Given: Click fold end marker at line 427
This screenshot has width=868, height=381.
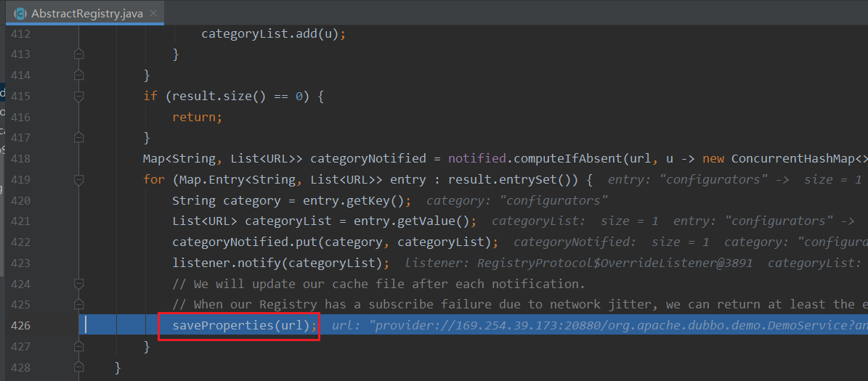Looking at the screenshot, I should (x=79, y=347).
